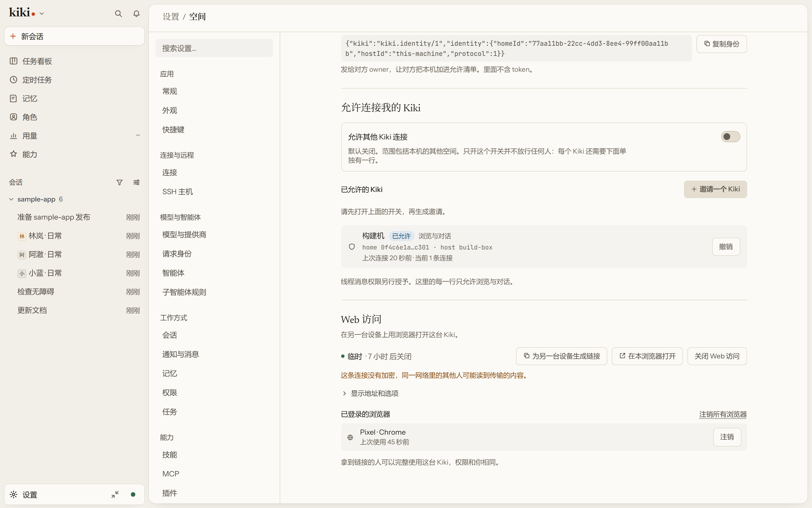Click the avatar icon of 林岚·日常
Screen dimensions: 812x508
(22, 236)
